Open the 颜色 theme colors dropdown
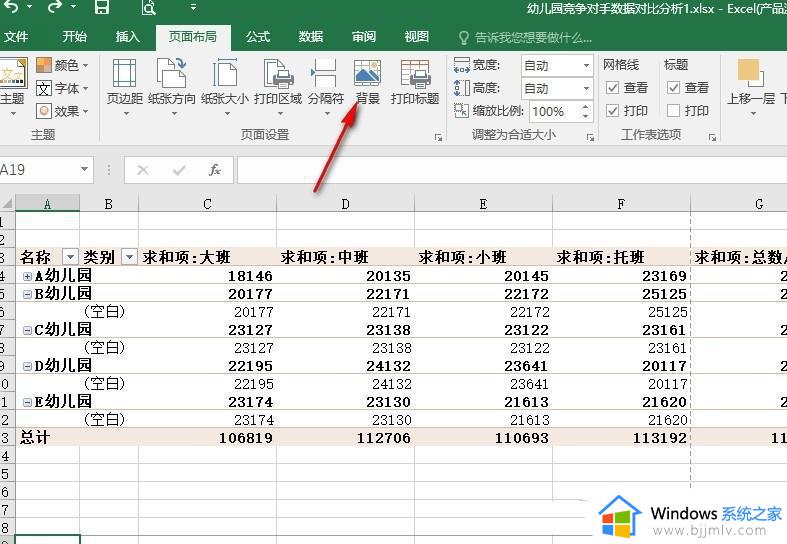 coord(62,65)
